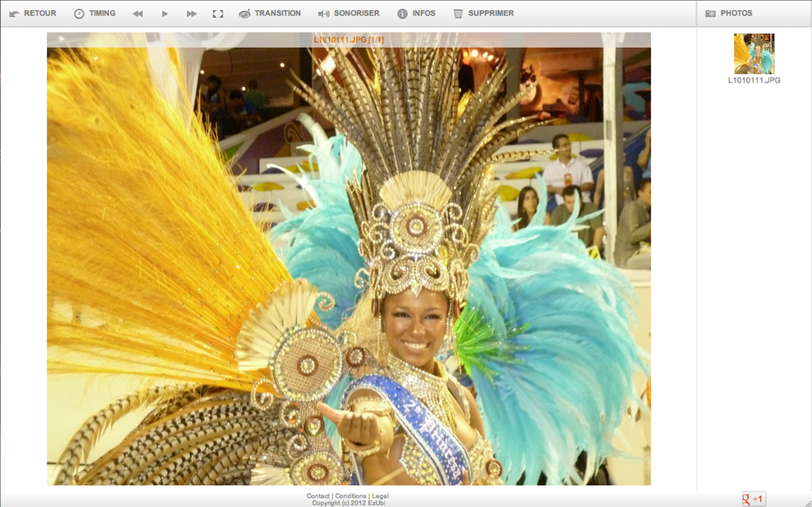
Task: Open the TIMING clock settings
Action: 94,13
